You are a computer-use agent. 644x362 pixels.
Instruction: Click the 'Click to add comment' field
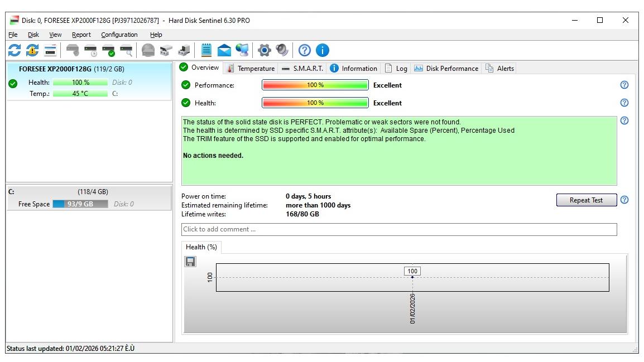(398, 229)
